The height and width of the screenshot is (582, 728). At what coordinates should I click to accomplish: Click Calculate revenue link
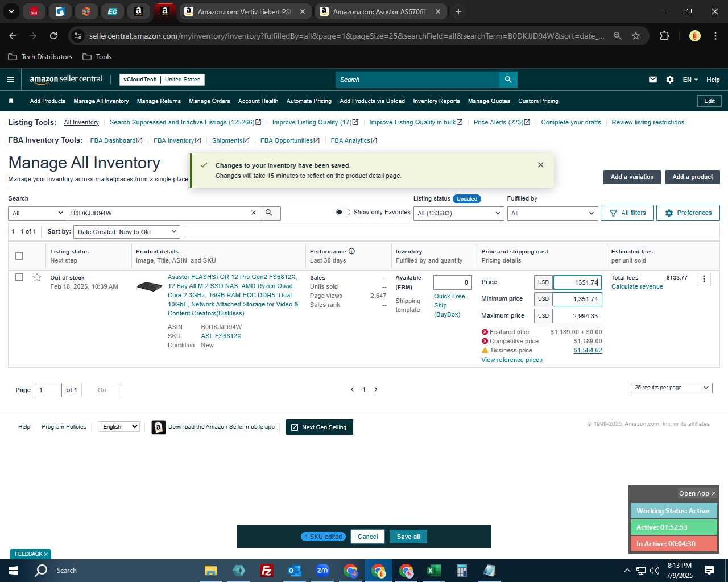click(637, 286)
